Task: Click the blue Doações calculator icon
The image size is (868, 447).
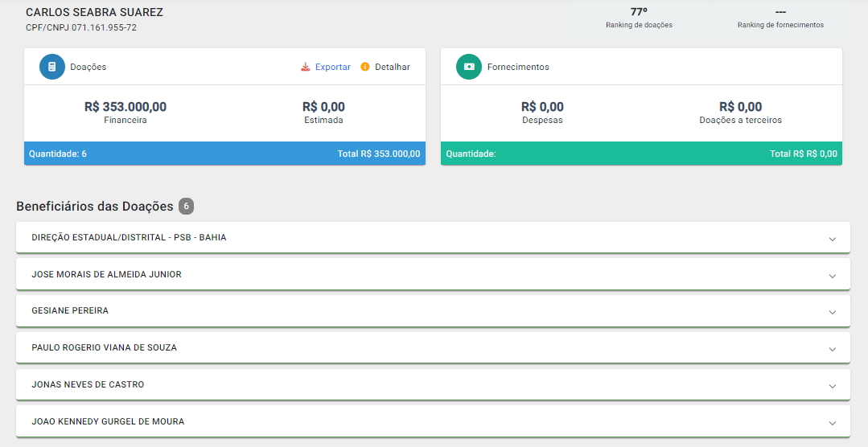Action: 52,67
